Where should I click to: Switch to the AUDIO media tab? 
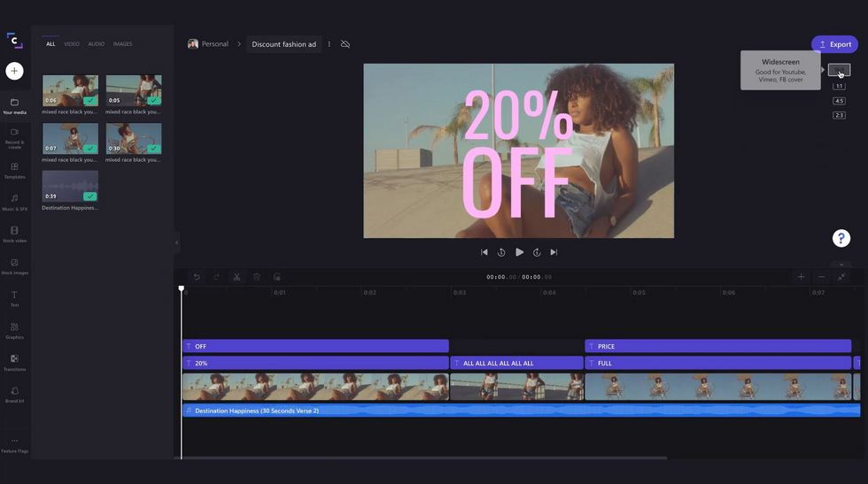click(x=97, y=43)
